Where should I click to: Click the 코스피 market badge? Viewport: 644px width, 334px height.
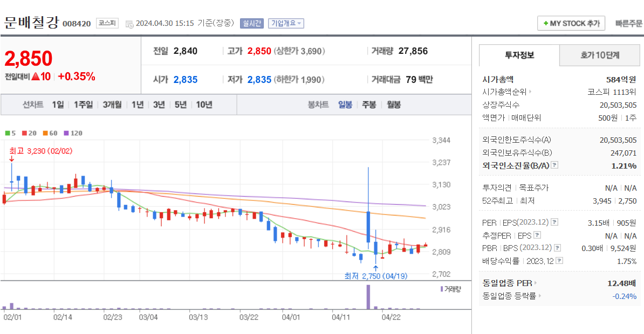tap(107, 23)
